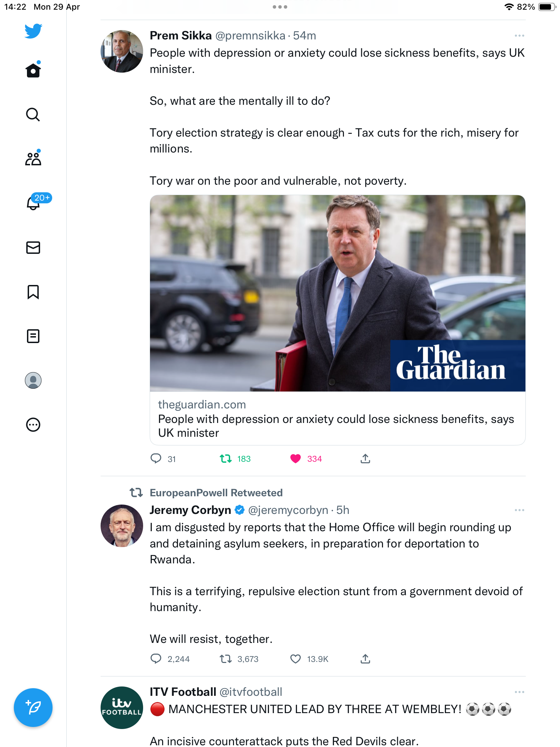Screen dimensions: 560x747
Task: Open the Search explore icon
Action: click(x=33, y=114)
